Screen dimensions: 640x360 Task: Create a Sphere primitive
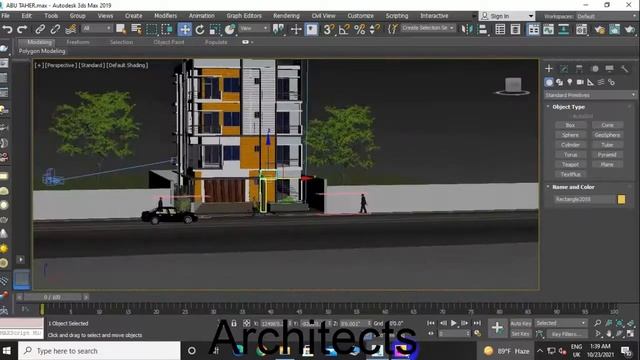point(570,135)
